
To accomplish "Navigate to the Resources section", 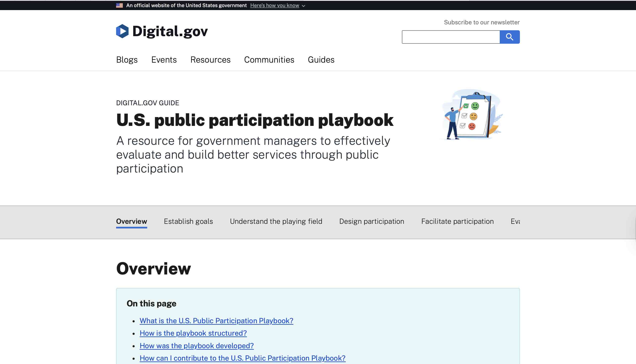I will pyautogui.click(x=210, y=60).
